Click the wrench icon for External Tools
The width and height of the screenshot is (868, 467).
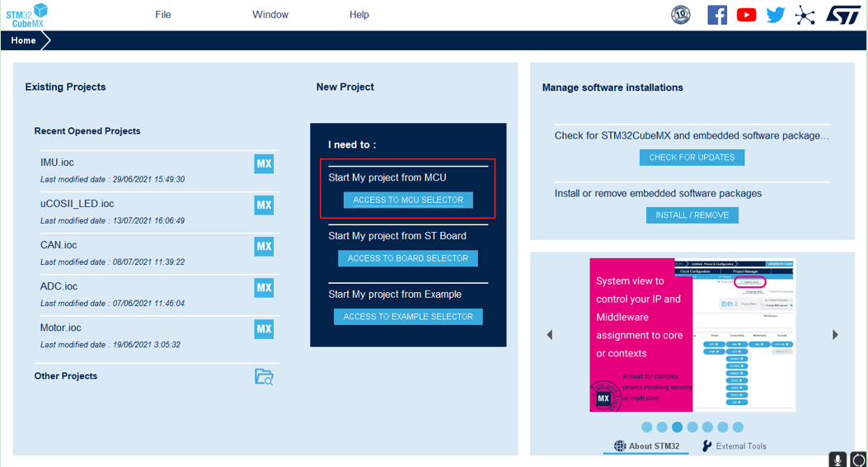(707, 446)
